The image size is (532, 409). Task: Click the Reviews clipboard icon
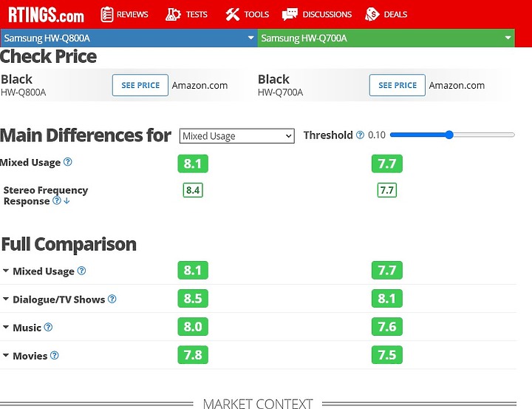(x=107, y=15)
